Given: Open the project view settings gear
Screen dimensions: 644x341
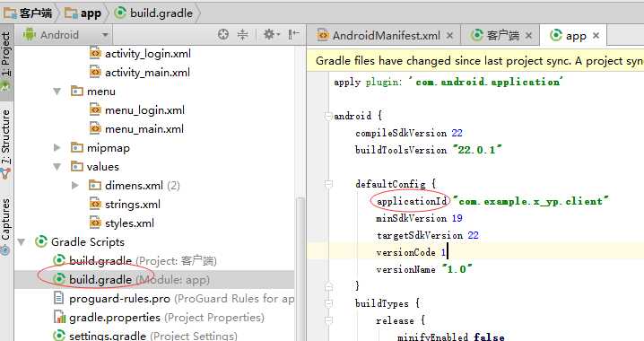Looking at the screenshot, I should (x=271, y=34).
